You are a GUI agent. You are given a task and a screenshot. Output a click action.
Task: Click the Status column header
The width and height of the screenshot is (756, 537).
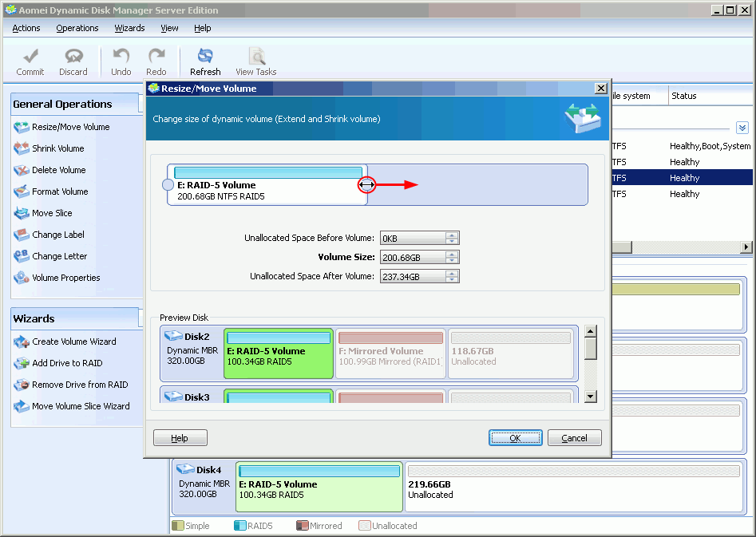tap(710, 96)
